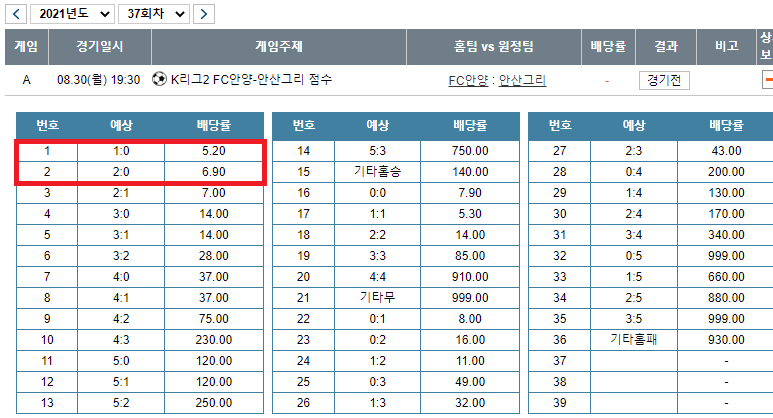Click the 기타무 prediction cell

[377, 297]
